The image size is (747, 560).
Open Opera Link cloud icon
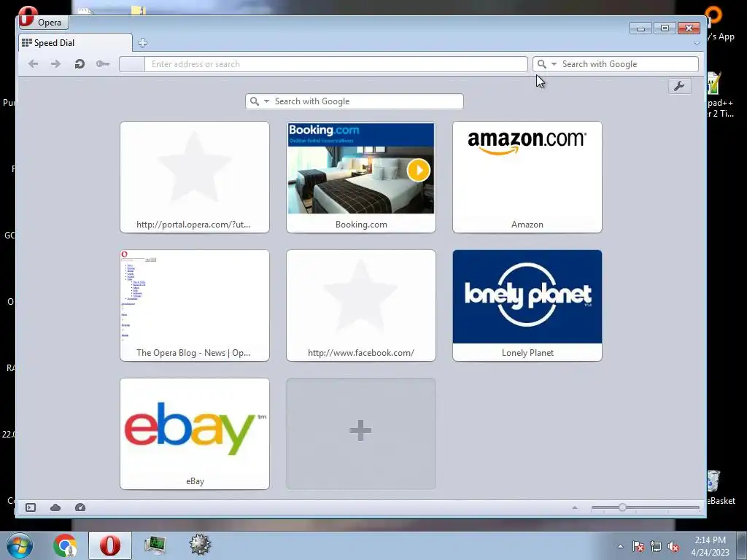(x=55, y=507)
